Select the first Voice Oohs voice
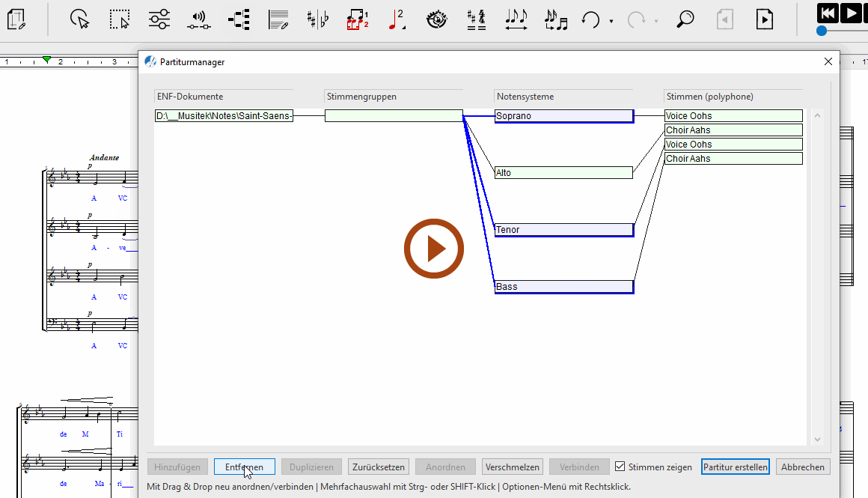Screen dimensions: 868x498 tap(733, 116)
